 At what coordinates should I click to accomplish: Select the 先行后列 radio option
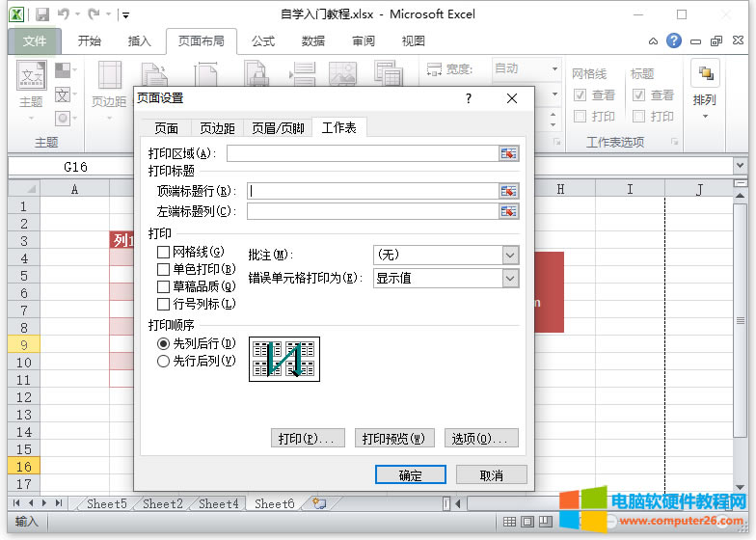pyautogui.click(x=163, y=361)
